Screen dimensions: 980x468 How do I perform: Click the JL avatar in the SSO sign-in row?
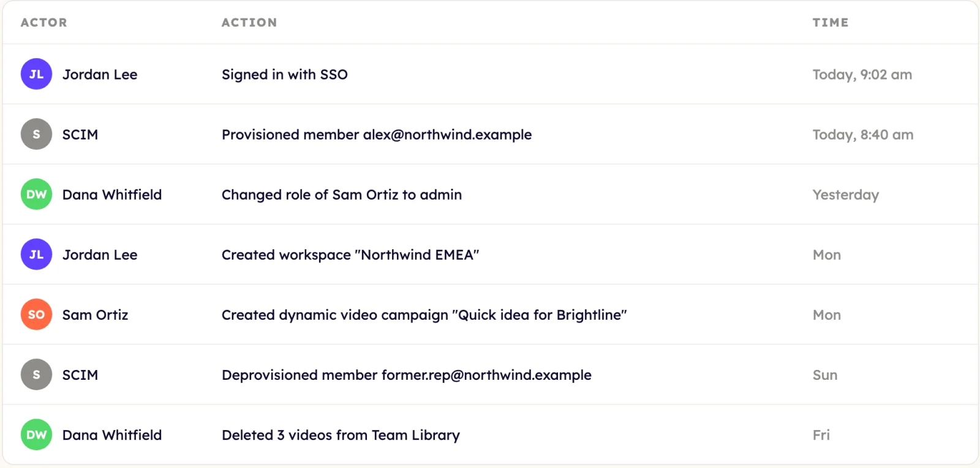pos(36,74)
